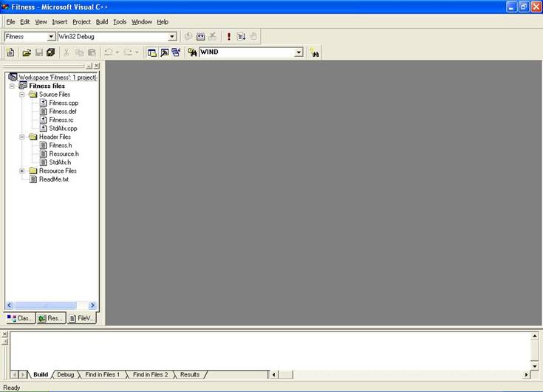
Task: Click the Build toolbar icon
Action: click(200, 36)
